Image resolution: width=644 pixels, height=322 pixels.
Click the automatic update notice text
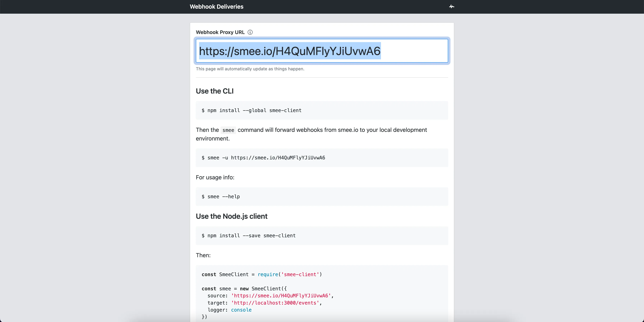tap(250, 69)
